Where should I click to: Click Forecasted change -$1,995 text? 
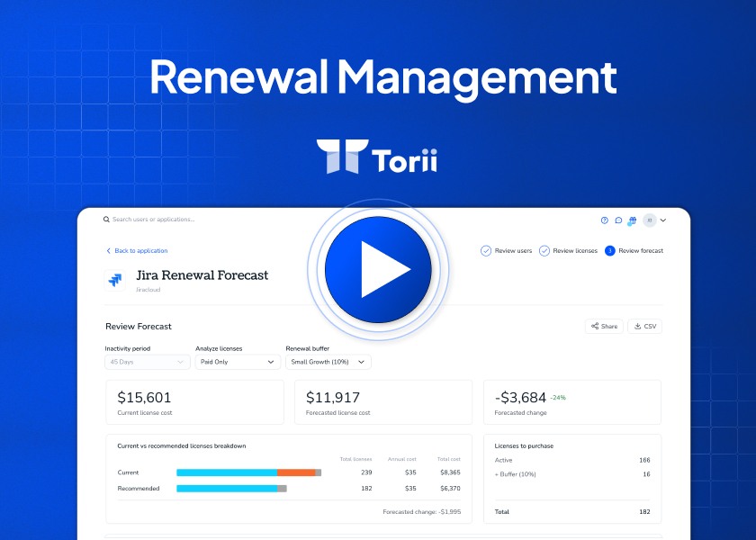(x=422, y=511)
